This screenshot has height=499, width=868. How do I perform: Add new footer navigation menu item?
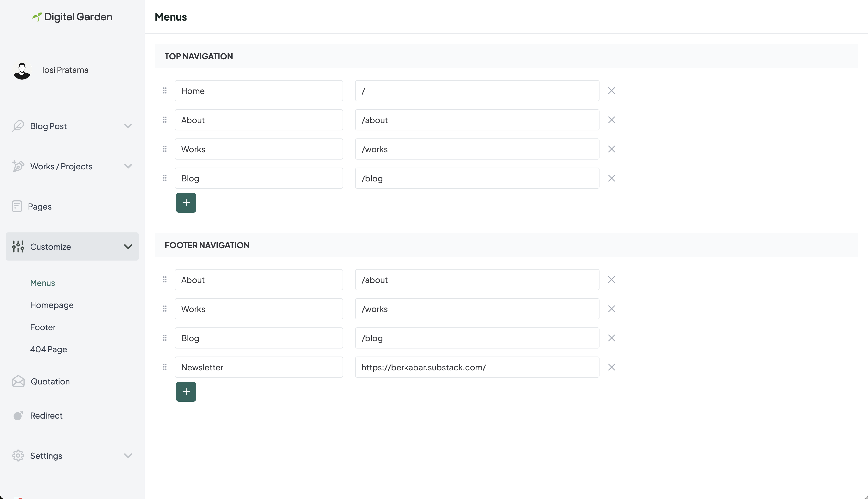coord(186,391)
